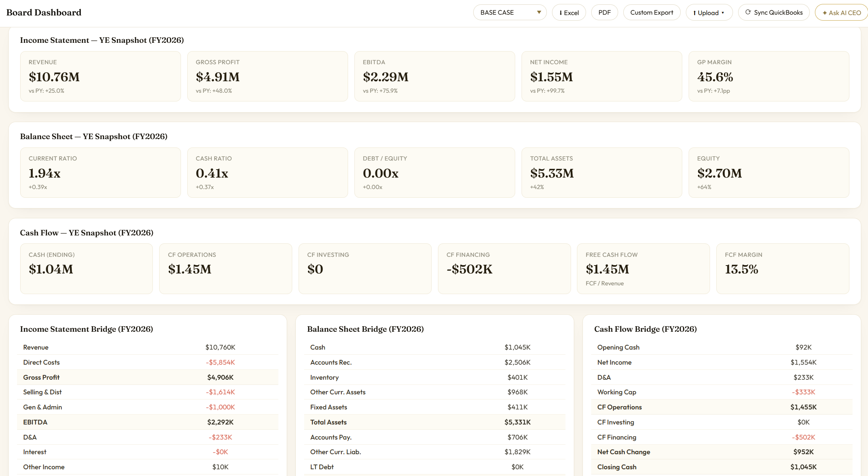Click Other Curr. Assets row label
Screen dimensions: 868x476
coord(338,392)
